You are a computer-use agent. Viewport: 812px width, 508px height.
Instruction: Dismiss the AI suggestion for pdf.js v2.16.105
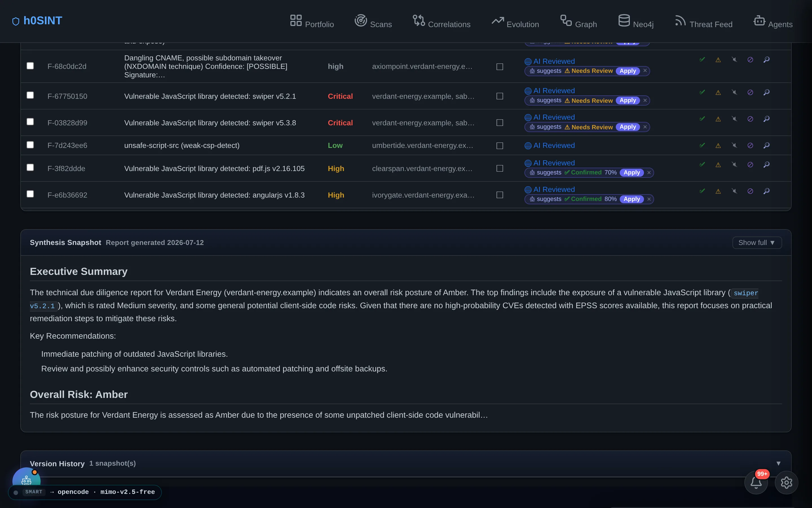point(649,173)
